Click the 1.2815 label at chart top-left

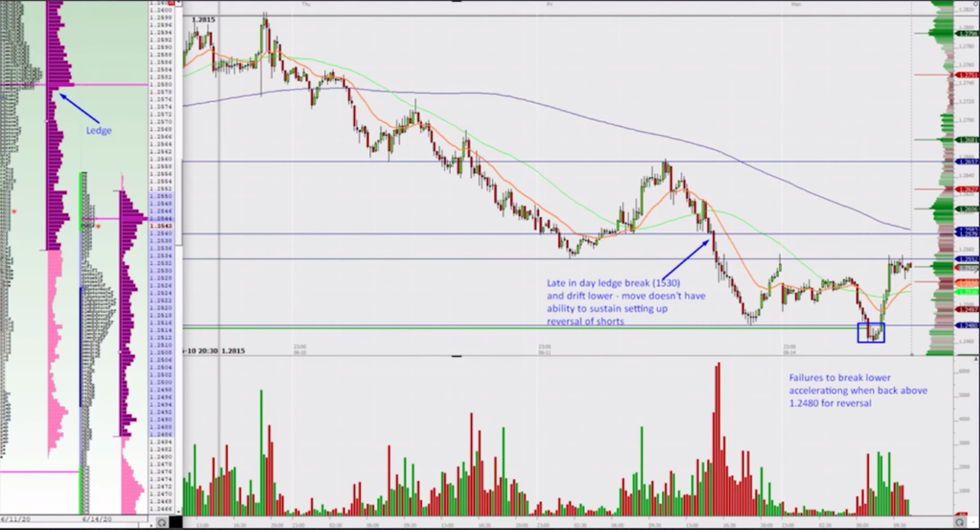[x=203, y=19]
